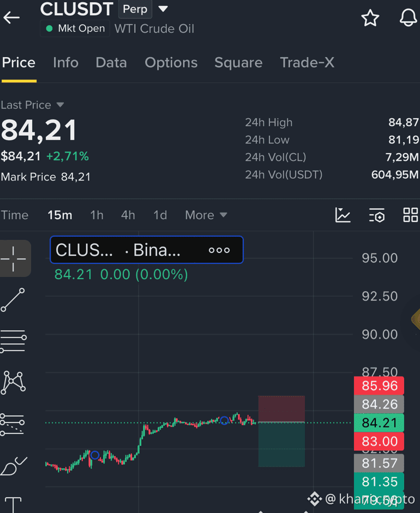Open the CLUS... Bina... symbol legend box

(146, 250)
